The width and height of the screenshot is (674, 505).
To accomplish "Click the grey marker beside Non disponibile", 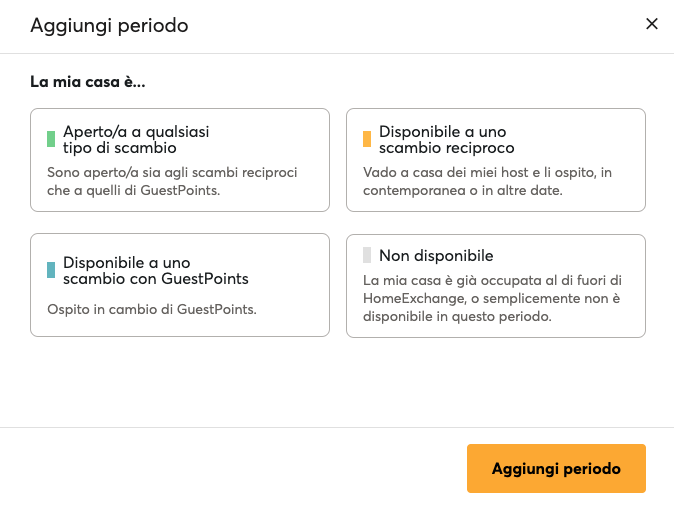I will pyautogui.click(x=367, y=255).
